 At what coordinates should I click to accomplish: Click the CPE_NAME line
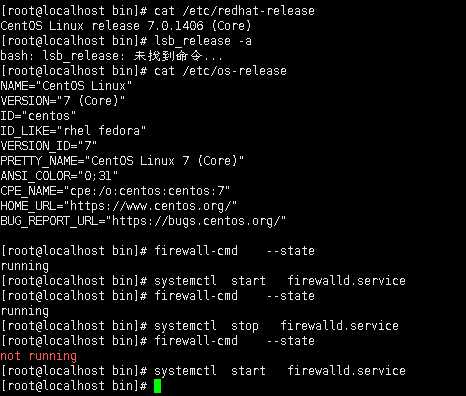(x=115, y=191)
